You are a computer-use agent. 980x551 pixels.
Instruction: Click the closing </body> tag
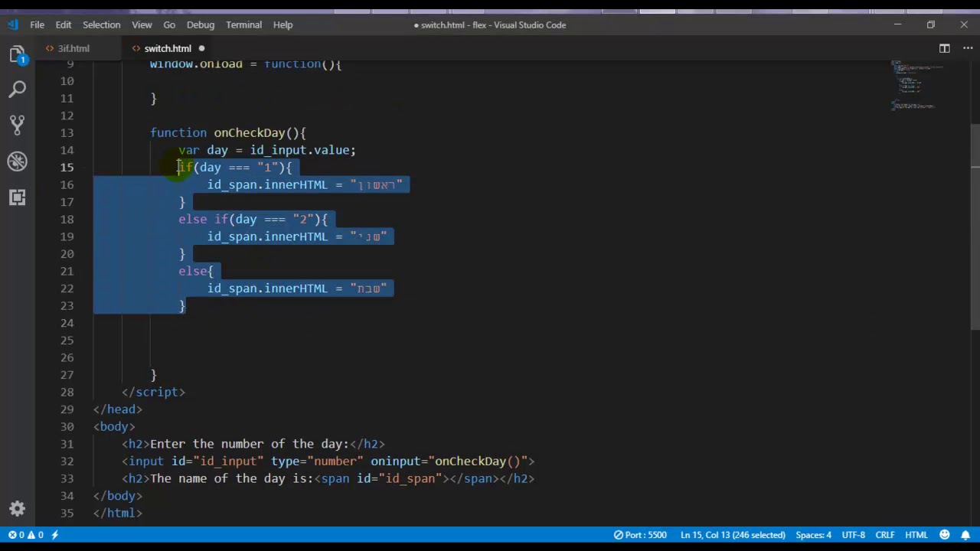click(118, 496)
